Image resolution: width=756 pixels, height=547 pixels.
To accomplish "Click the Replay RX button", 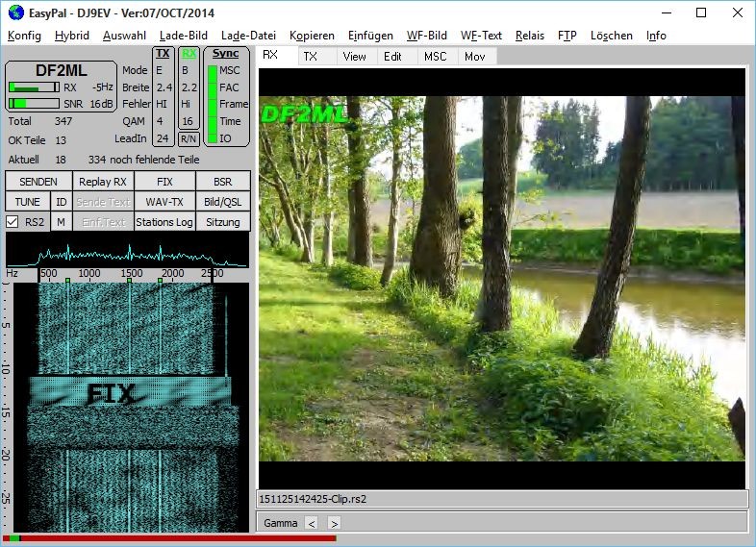I will (103, 182).
